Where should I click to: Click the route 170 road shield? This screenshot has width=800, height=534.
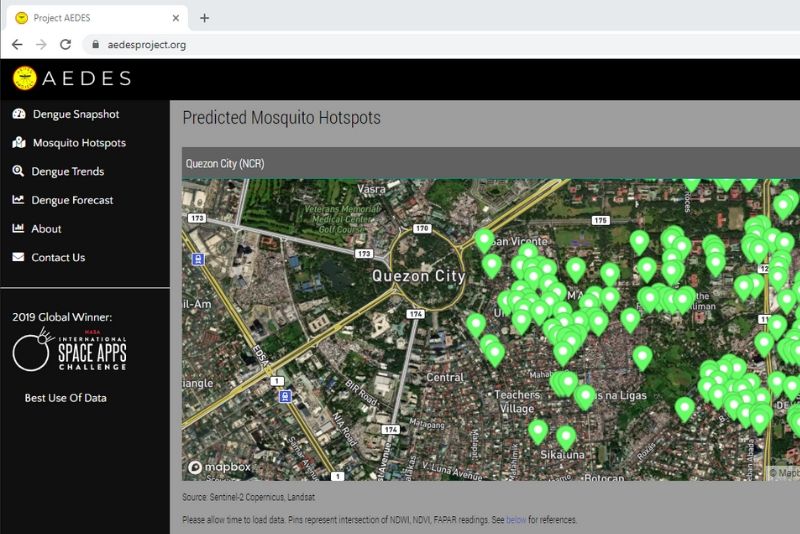point(422,228)
